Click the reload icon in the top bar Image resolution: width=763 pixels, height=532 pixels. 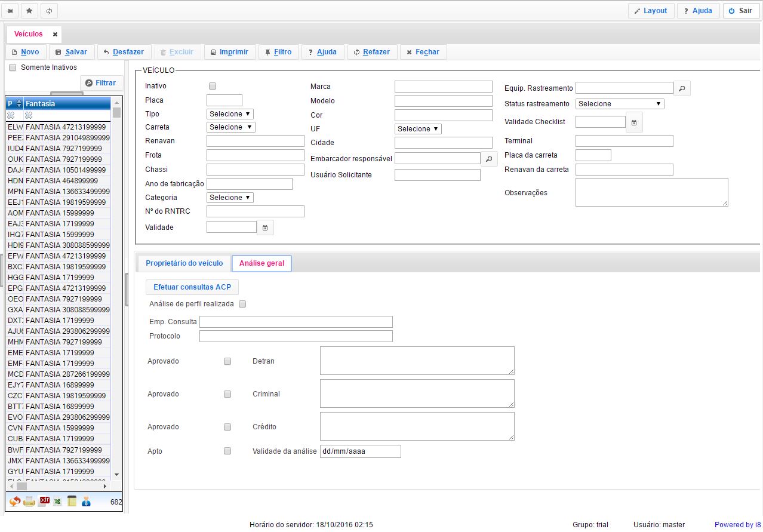point(49,11)
